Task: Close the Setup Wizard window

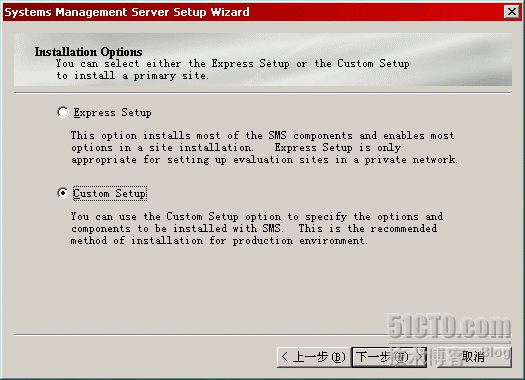Action: [x=512, y=12]
